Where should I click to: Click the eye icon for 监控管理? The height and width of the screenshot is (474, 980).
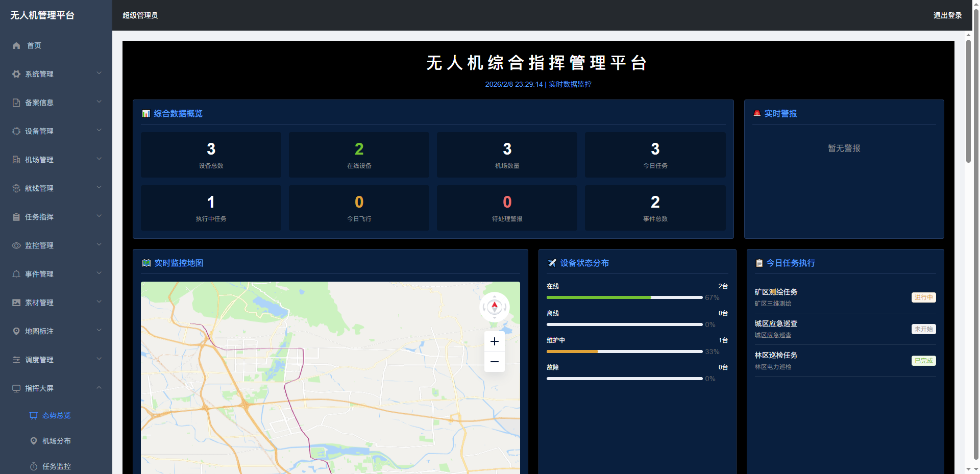point(16,245)
